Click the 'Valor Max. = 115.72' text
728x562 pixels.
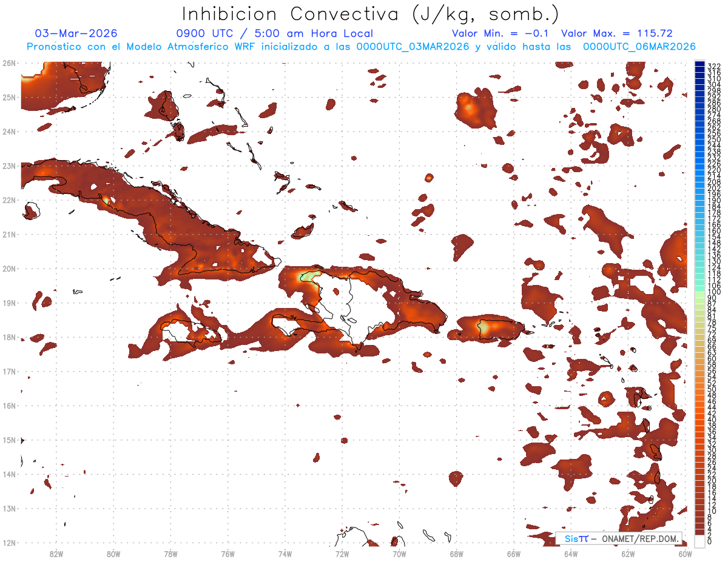coord(617,33)
